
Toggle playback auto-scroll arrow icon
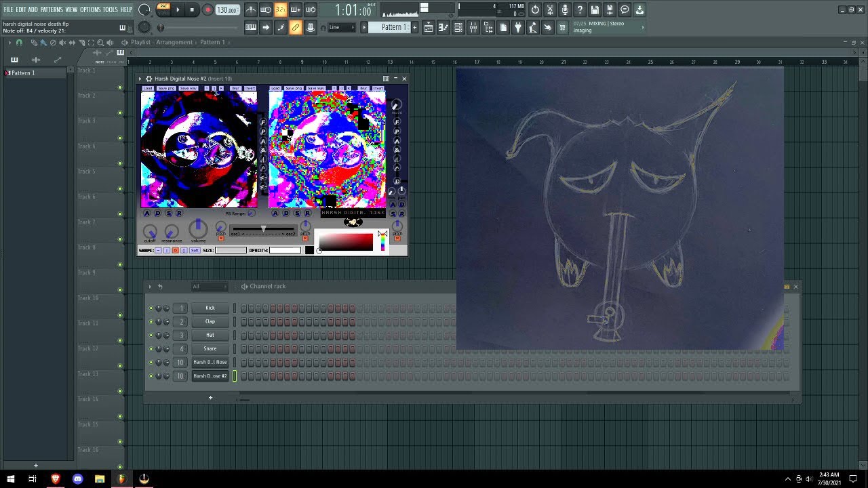point(266,28)
